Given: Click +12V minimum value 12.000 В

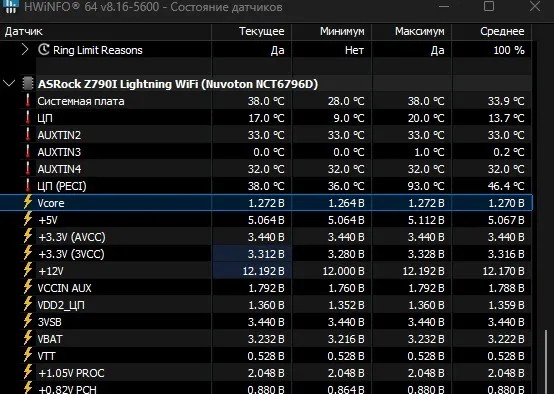Looking at the screenshot, I should click(343, 271).
